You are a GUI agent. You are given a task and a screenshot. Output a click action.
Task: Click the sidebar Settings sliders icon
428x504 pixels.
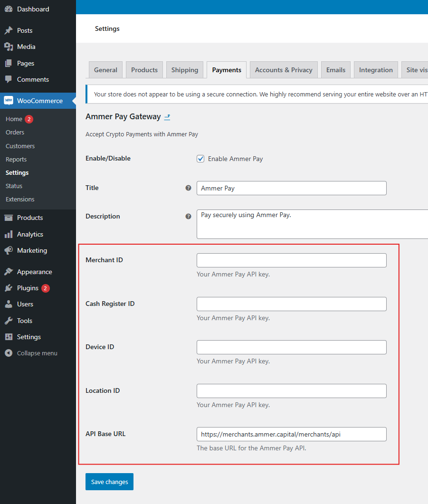click(x=9, y=336)
